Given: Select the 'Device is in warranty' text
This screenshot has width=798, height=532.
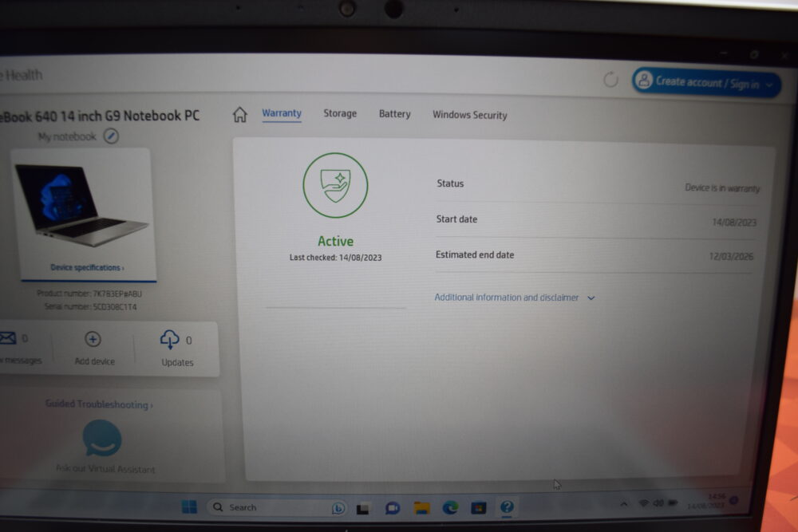Looking at the screenshot, I should tap(721, 187).
